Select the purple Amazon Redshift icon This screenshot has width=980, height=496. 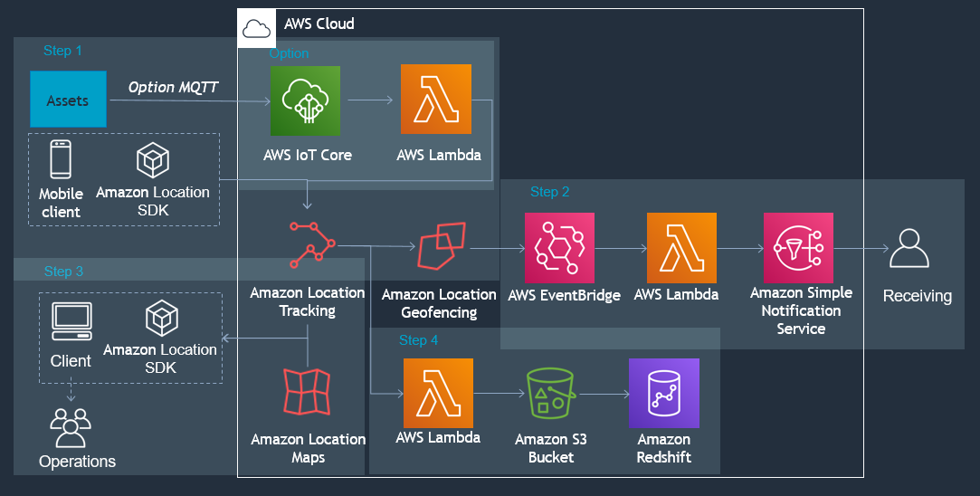click(664, 393)
